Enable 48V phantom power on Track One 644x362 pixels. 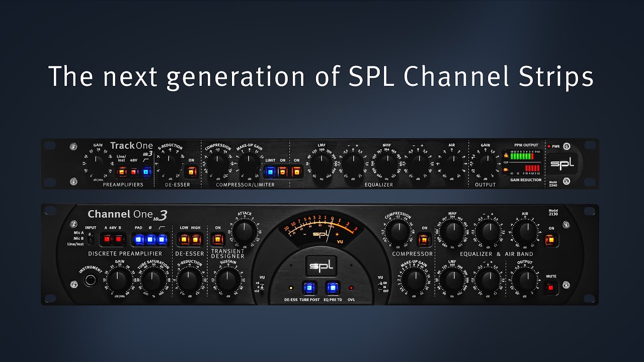pyautogui.click(x=133, y=171)
